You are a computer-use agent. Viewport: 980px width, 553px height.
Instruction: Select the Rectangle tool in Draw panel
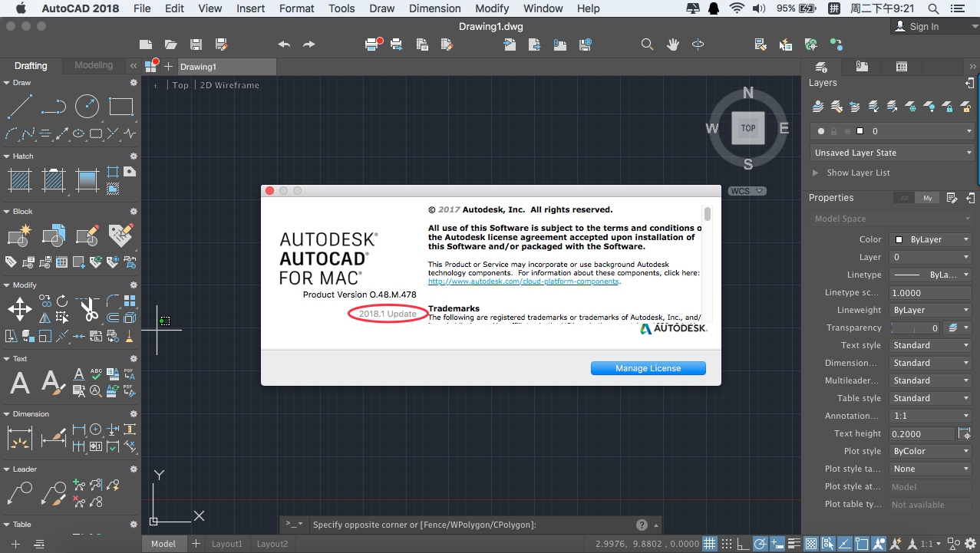click(x=120, y=107)
